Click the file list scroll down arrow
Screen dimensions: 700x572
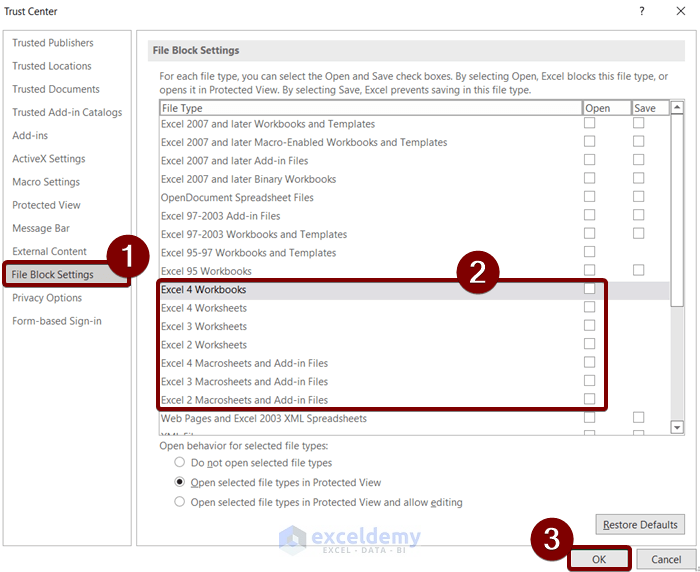tap(677, 427)
